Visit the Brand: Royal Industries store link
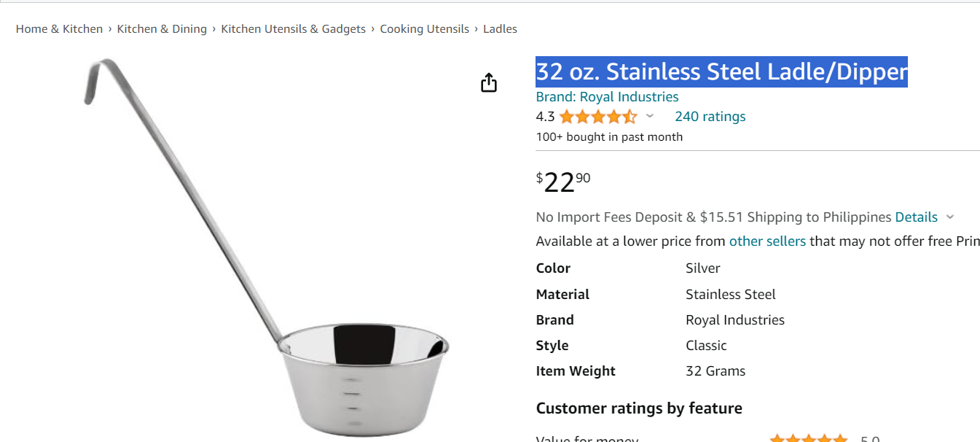This screenshot has width=980, height=442. (x=607, y=97)
